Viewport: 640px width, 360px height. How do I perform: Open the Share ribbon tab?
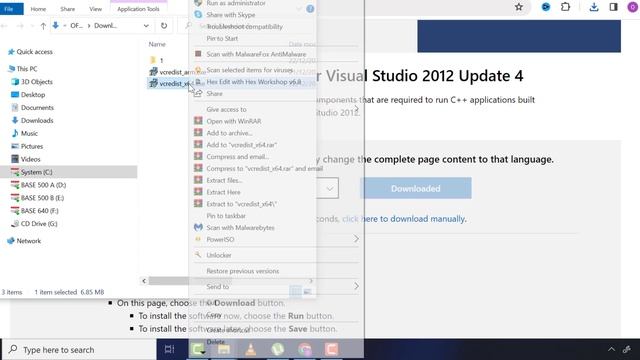[67, 9]
